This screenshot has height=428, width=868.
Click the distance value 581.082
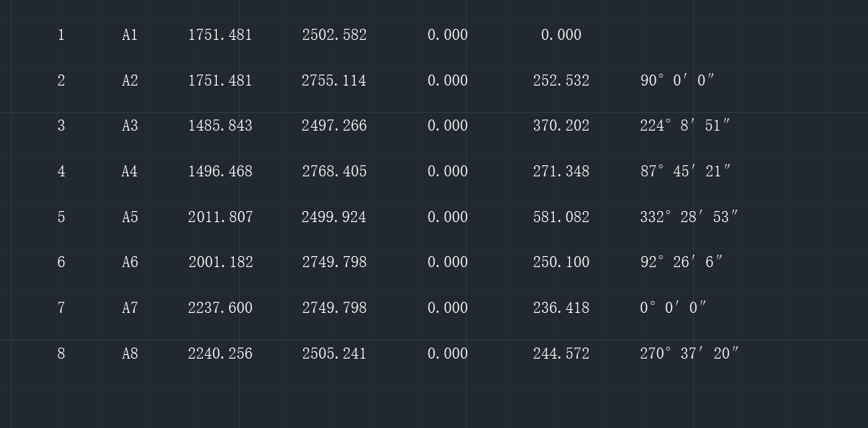click(561, 217)
